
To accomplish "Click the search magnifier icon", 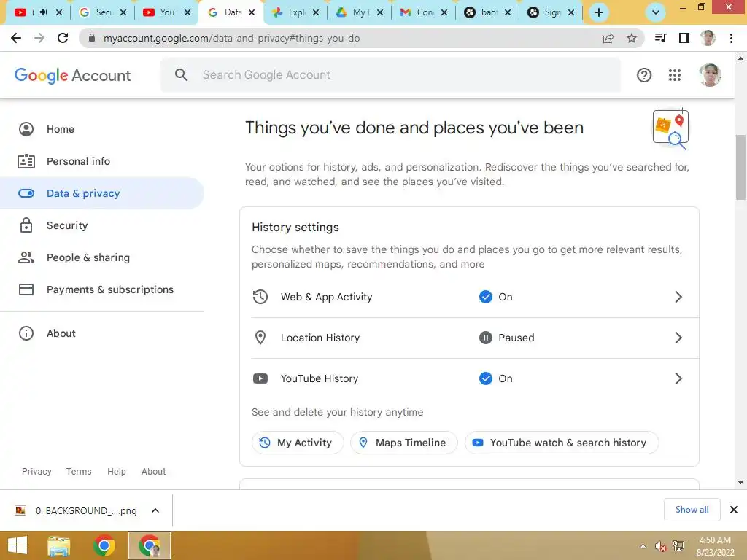I will [x=181, y=75].
